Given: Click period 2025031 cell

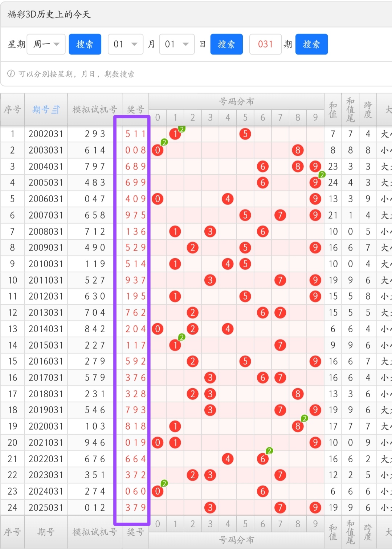Looking at the screenshot, I should [46, 508].
